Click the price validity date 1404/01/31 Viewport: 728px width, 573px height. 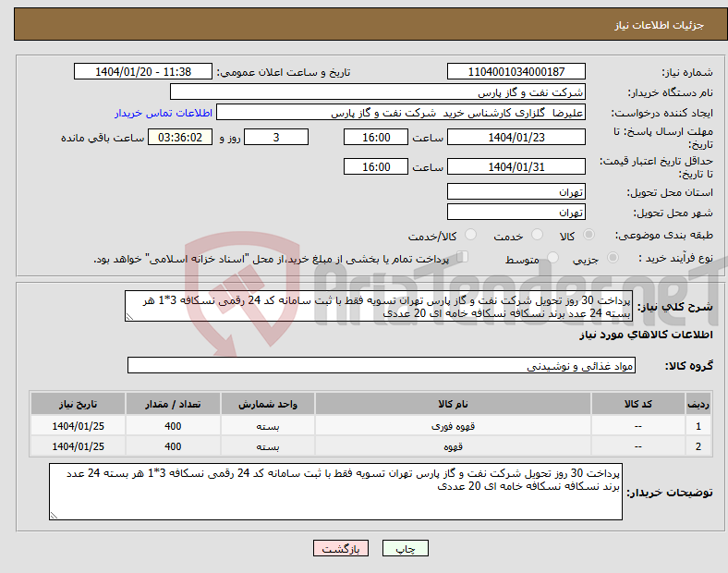(516, 166)
